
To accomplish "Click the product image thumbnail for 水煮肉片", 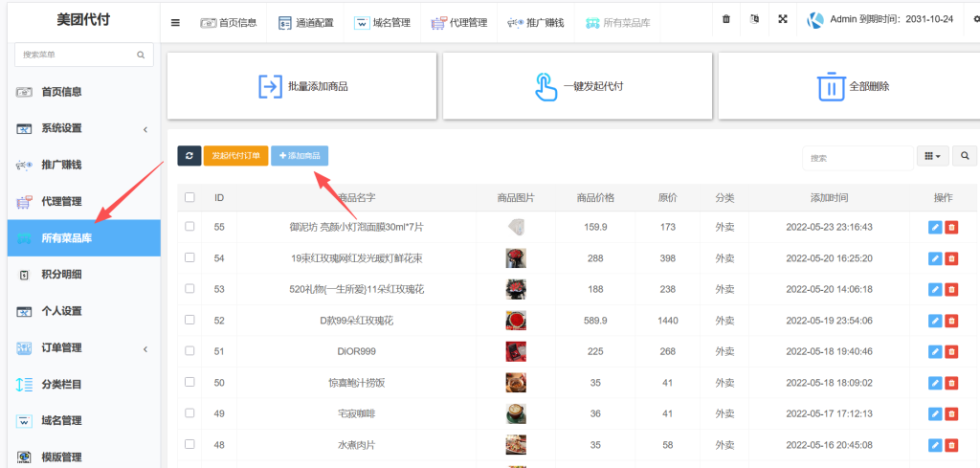I will (x=516, y=445).
